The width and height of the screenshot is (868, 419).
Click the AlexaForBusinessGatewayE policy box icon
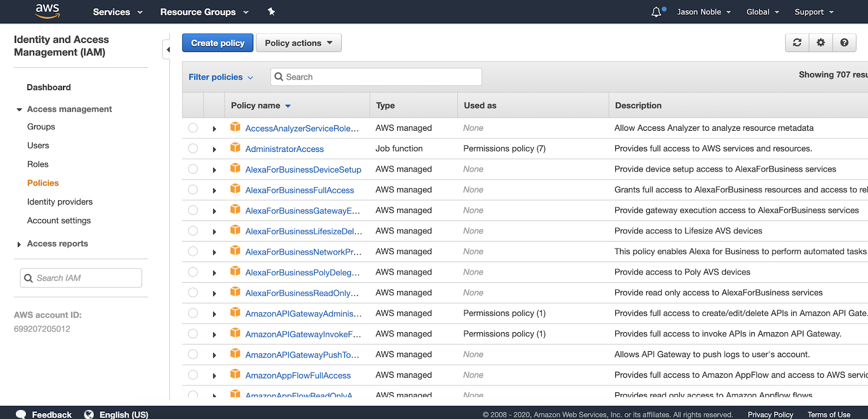pos(235,210)
